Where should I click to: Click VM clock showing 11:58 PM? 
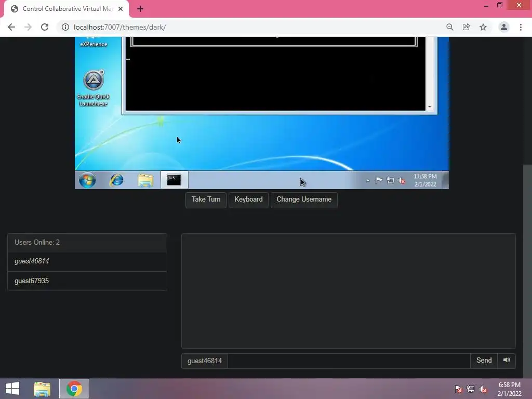(x=425, y=180)
